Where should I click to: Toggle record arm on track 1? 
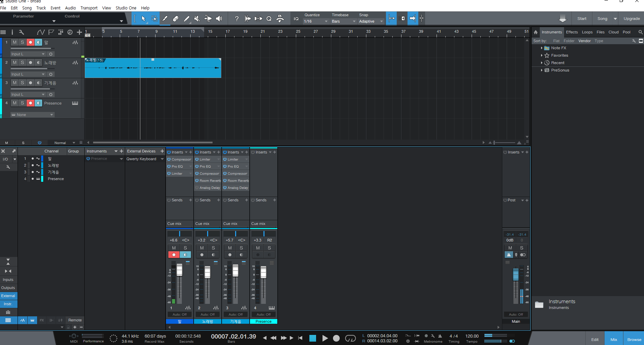click(30, 42)
